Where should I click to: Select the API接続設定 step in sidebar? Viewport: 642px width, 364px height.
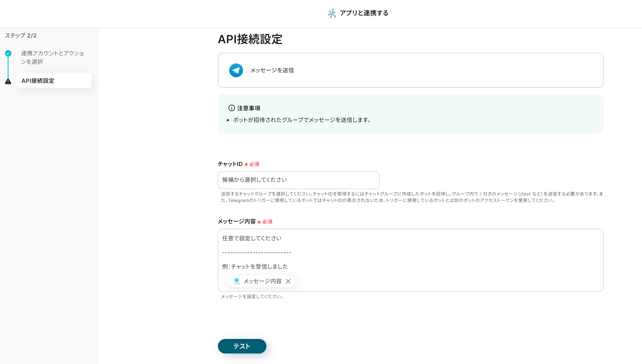coord(54,81)
